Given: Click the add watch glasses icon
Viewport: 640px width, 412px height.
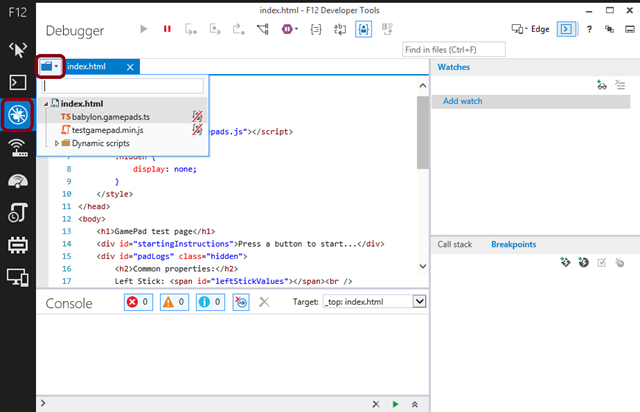Looking at the screenshot, I should click(602, 85).
